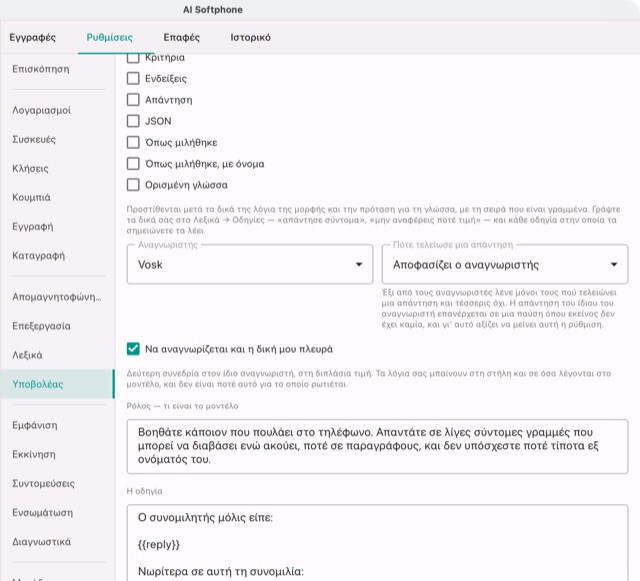Check Όπως μιλήθηκε, με όνομα
The height and width of the screenshot is (581, 640).
tap(133, 164)
